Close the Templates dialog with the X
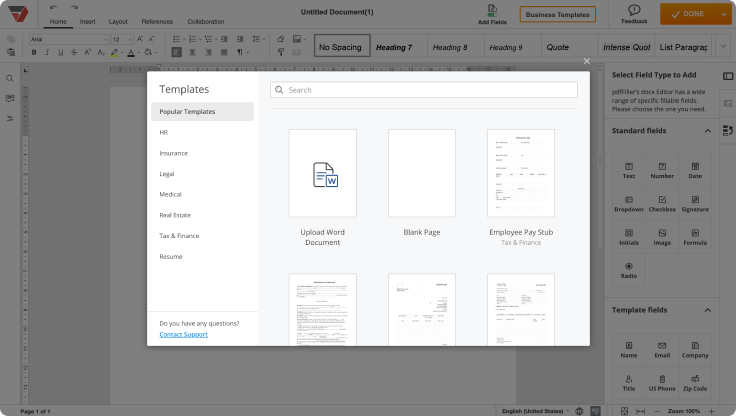Image resolution: width=736 pixels, height=416 pixels. click(x=587, y=61)
